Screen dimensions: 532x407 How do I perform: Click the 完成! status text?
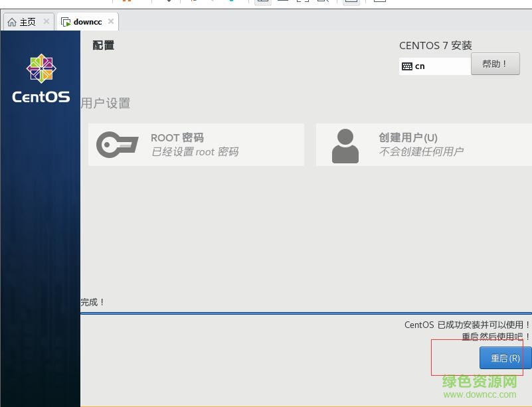tap(93, 302)
